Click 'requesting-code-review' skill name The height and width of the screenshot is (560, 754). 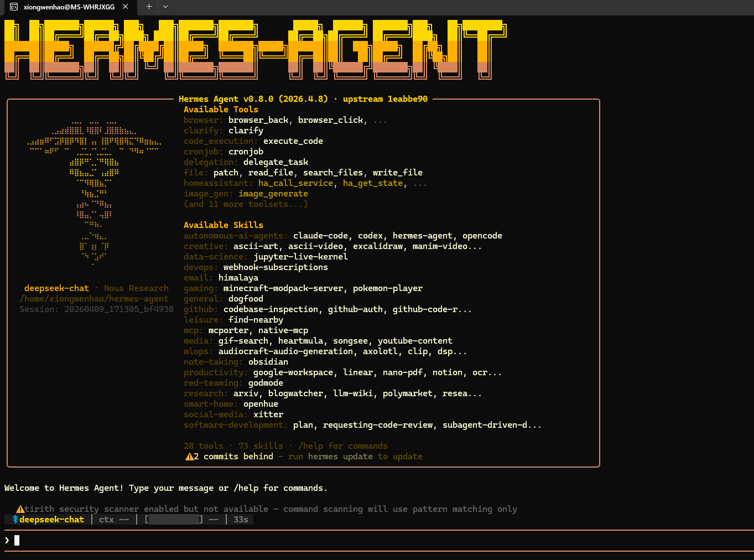point(378,425)
